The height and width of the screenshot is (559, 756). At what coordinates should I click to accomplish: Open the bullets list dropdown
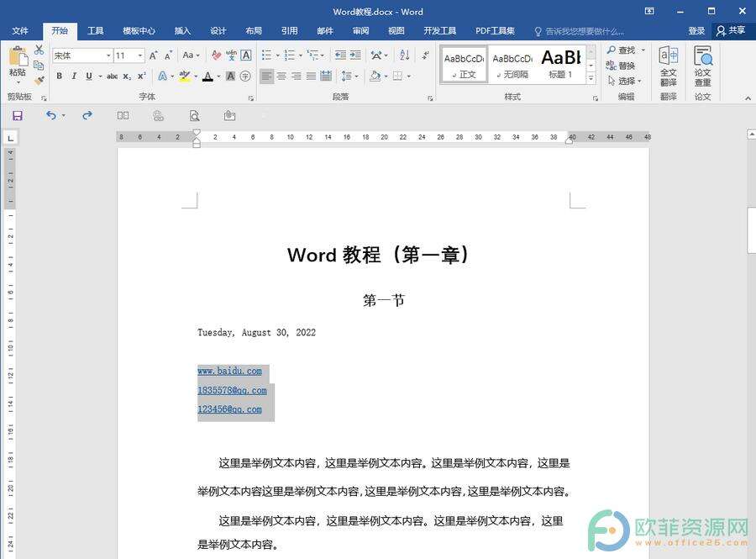(x=278, y=55)
